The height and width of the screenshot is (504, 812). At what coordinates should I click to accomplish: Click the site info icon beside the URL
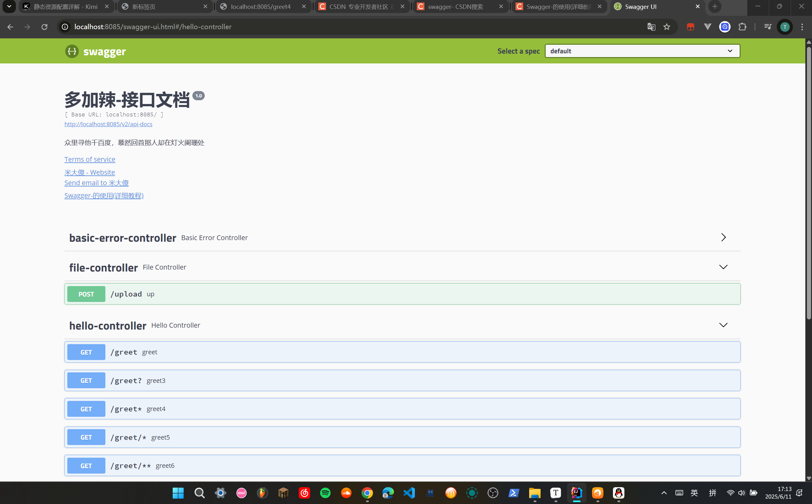[65, 27]
